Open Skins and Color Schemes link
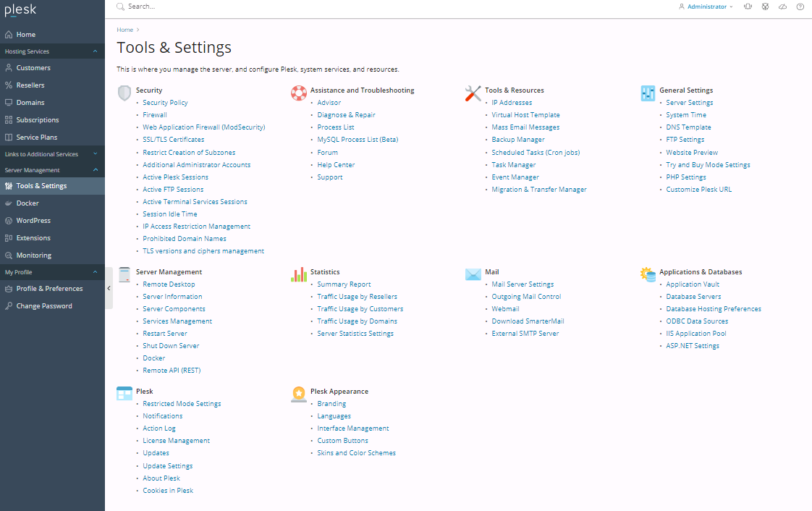The image size is (812, 511). tap(357, 453)
